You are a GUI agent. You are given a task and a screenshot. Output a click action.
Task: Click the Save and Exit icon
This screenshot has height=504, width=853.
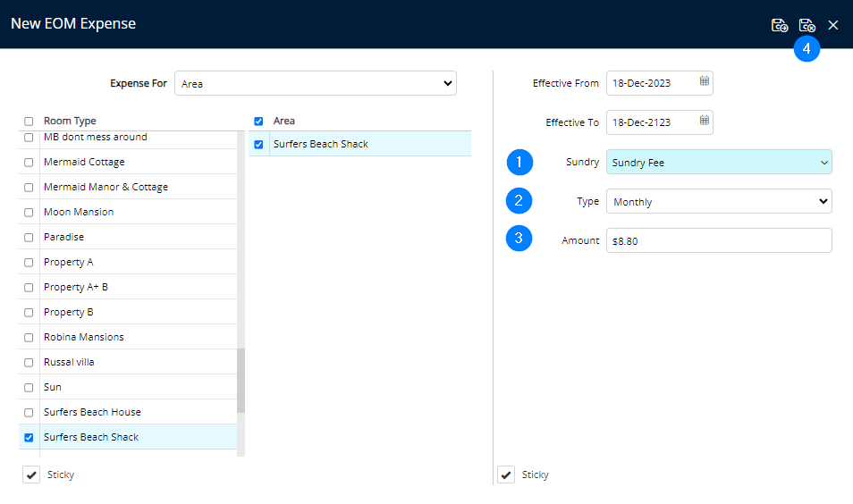click(x=807, y=25)
